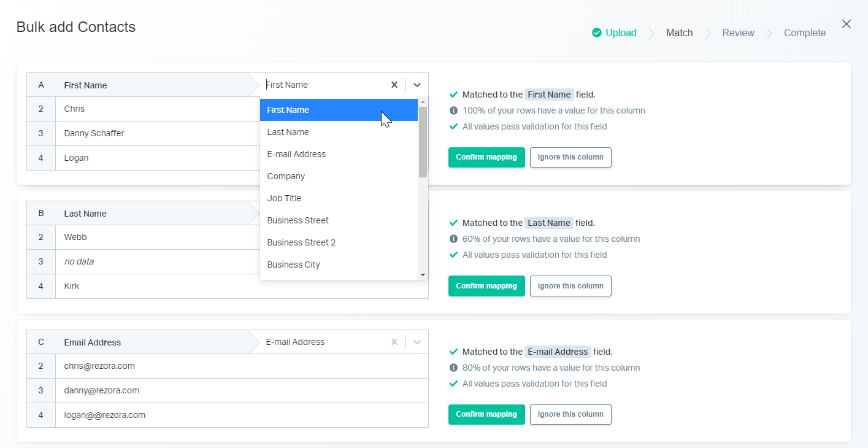Click the First Name search input field

click(325, 85)
